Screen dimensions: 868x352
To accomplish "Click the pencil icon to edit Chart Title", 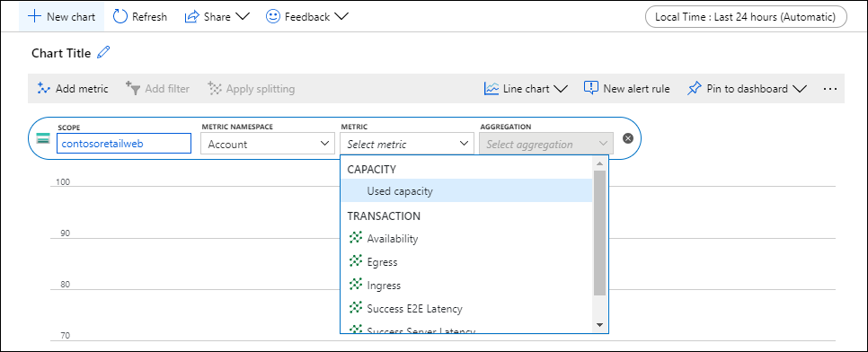I will tap(103, 53).
